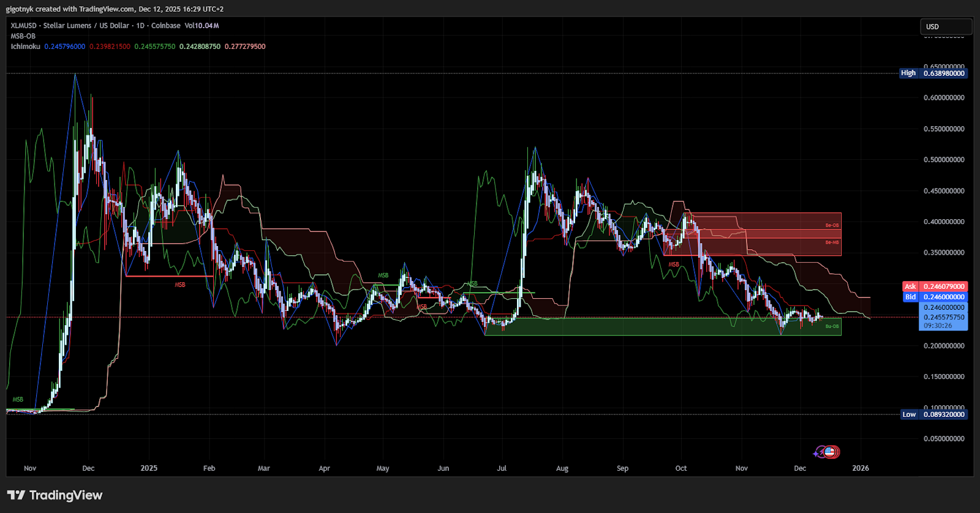Click the Low price label tag

(909, 414)
